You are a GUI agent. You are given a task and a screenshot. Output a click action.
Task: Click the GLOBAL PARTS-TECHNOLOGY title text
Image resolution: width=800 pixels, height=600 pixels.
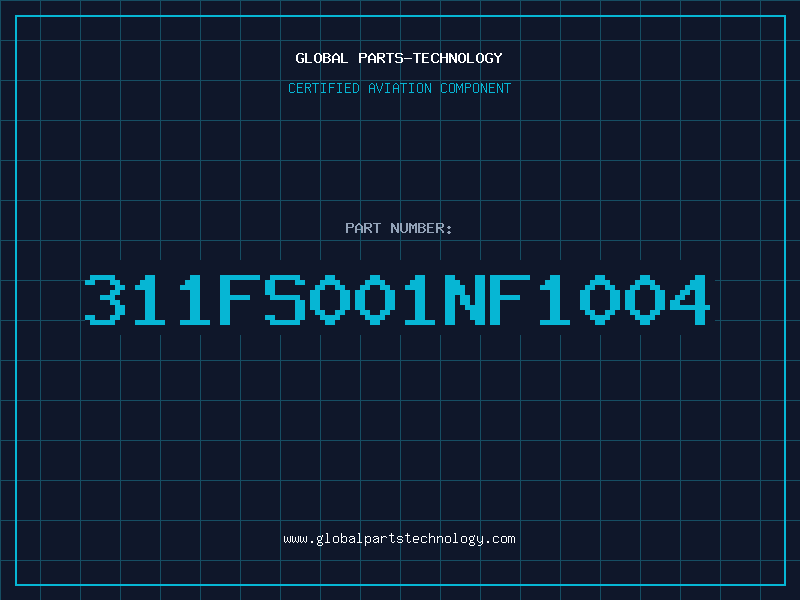pyautogui.click(x=399, y=58)
